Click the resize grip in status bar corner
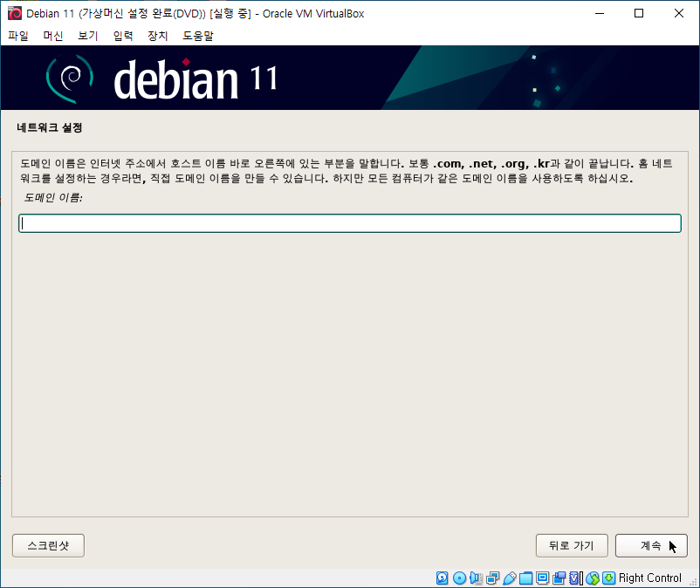This screenshot has width=700, height=588. pyautogui.click(x=693, y=582)
